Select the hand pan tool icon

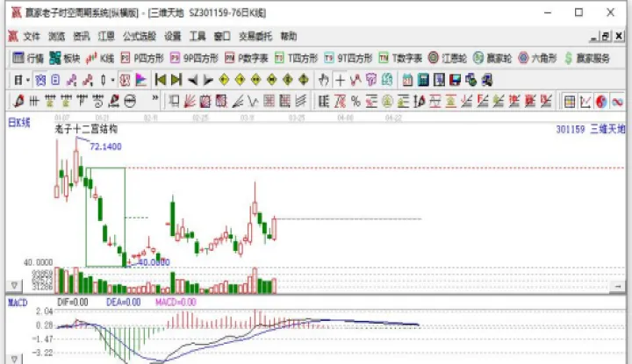tap(324, 80)
